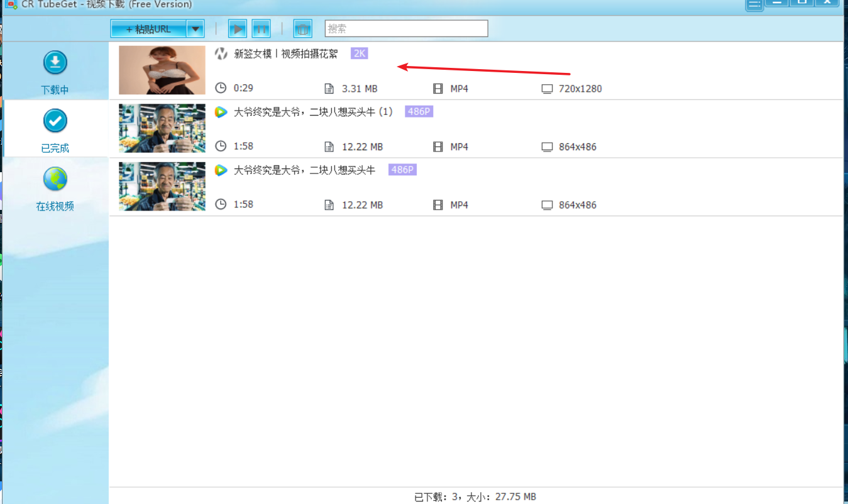Switch to the 已完成 (Completed) sidebar tab
The width and height of the screenshot is (848, 504).
[x=55, y=130]
